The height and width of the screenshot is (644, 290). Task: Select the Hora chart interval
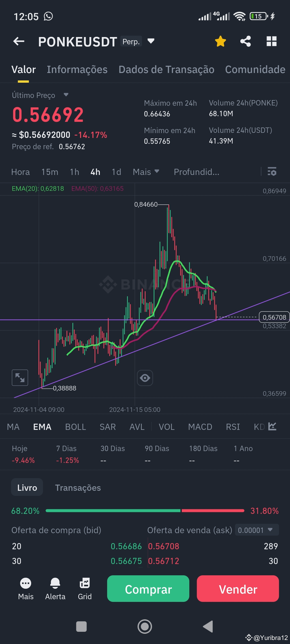tap(20, 172)
